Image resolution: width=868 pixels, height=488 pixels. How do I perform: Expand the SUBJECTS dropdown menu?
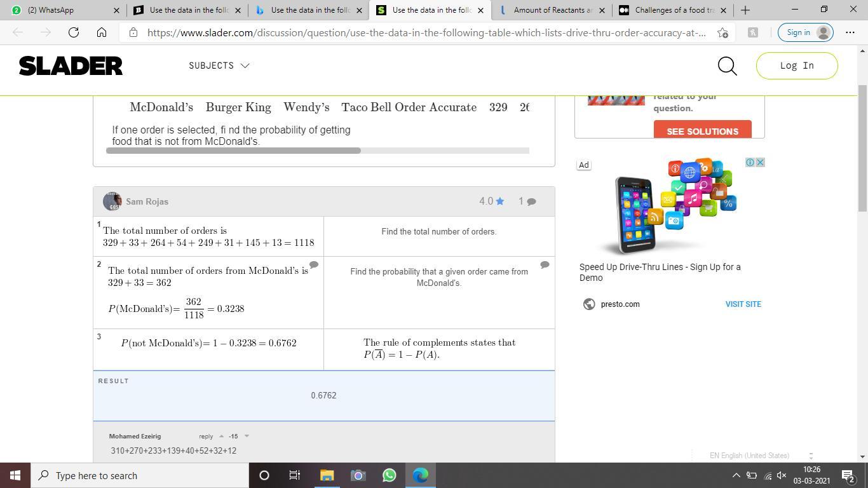tap(219, 65)
